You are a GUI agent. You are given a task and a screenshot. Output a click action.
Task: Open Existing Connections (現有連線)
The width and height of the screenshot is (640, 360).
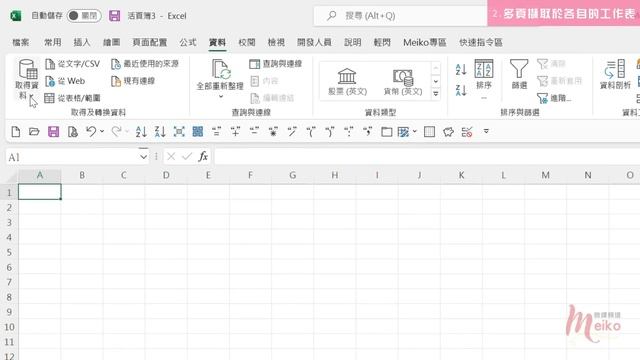(x=133, y=81)
